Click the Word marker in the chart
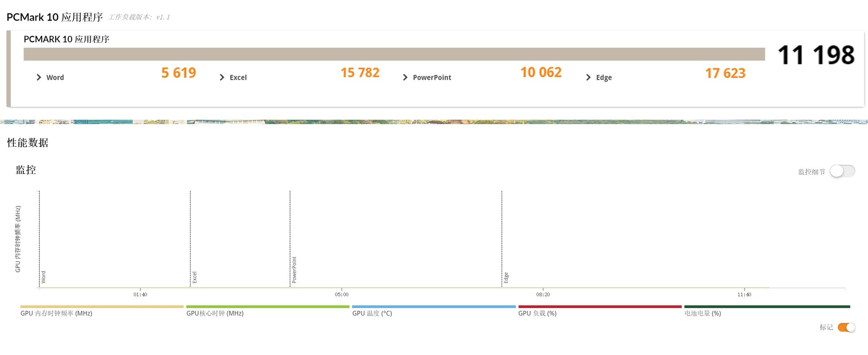868x355 pixels. [x=43, y=277]
